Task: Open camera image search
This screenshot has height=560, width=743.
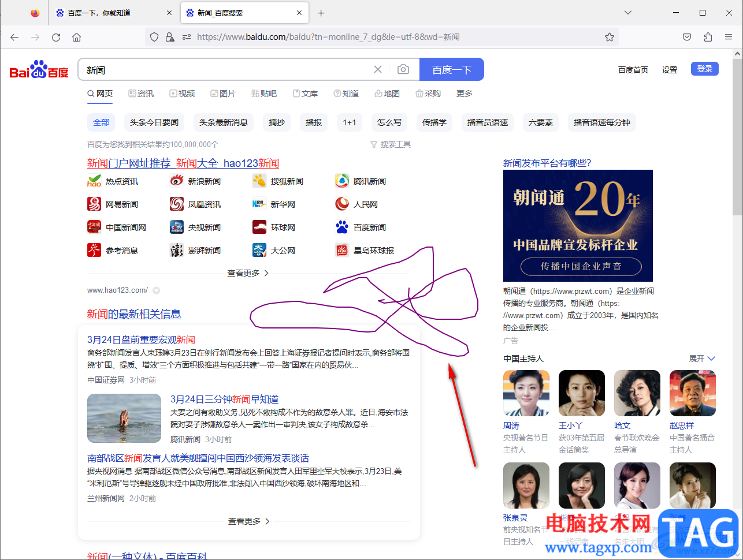Action: (403, 69)
